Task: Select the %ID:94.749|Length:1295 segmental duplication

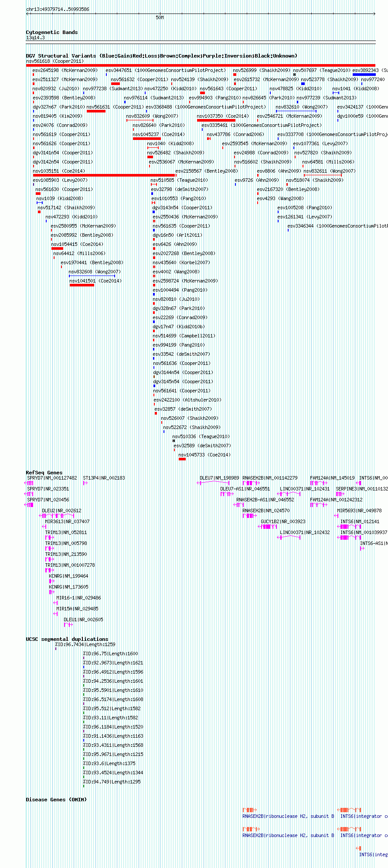Action: tap(84, 786)
